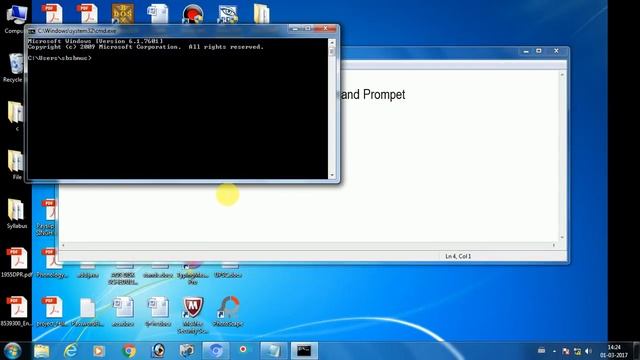Open the cmd.exe title bar system icon
The width and height of the screenshot is (640, 360).
pos(32,31)
